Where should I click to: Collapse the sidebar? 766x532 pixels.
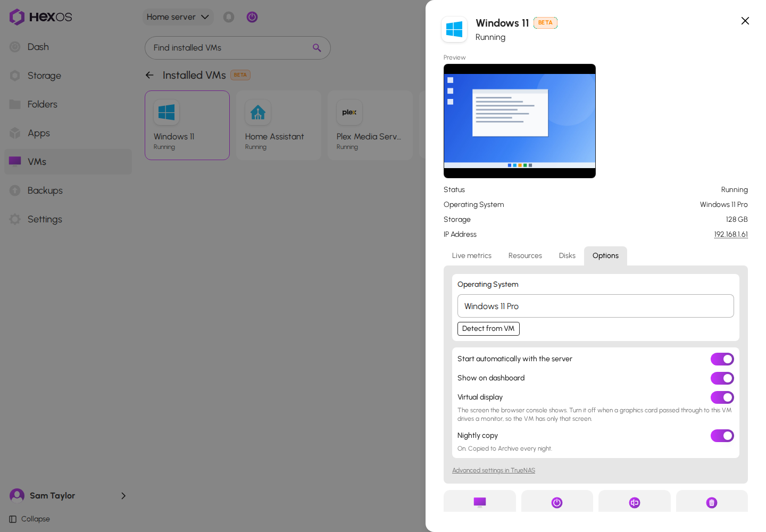30,519
